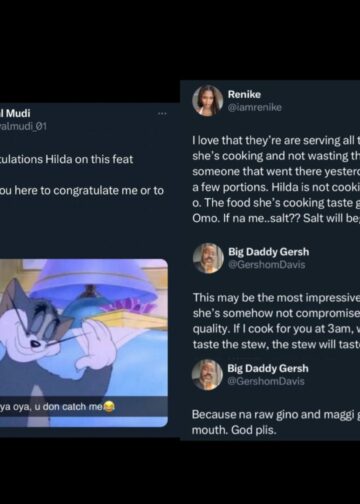This screenshot has width=360, height=504.
Task: Click @GershomDavis handle above 'raw gino' tweet
Action: point(266,381)
